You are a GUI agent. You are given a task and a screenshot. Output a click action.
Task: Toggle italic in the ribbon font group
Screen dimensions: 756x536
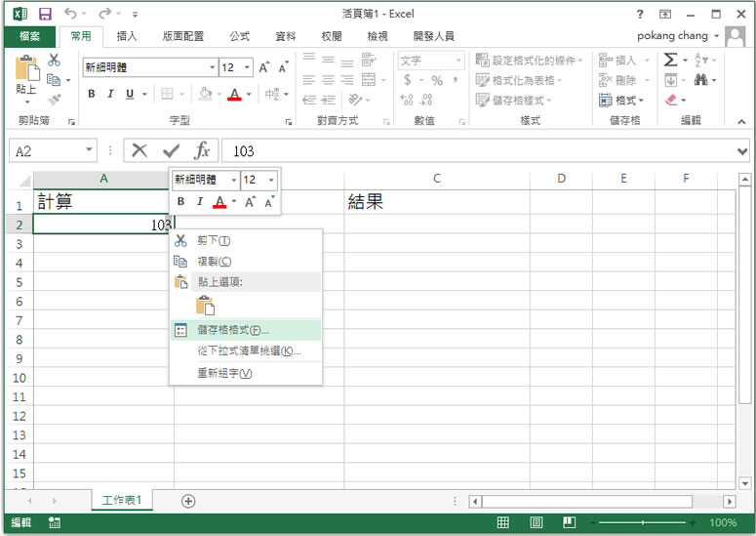110,94
